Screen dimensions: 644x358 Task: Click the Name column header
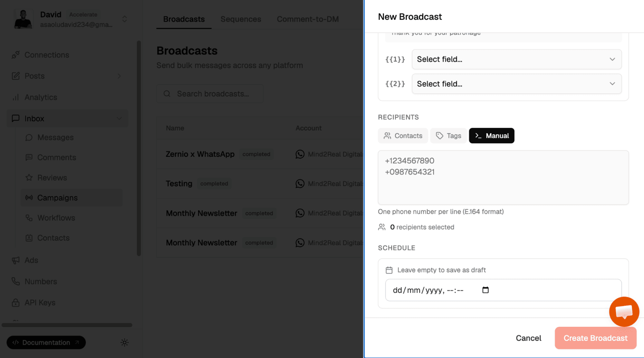click(x=175, y=128)
